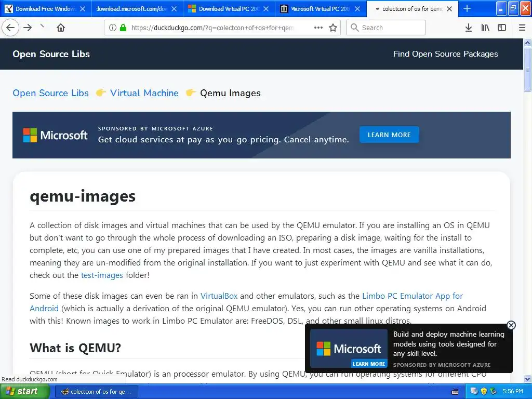Go forward with the forward arrow

[x=28, y=28]
